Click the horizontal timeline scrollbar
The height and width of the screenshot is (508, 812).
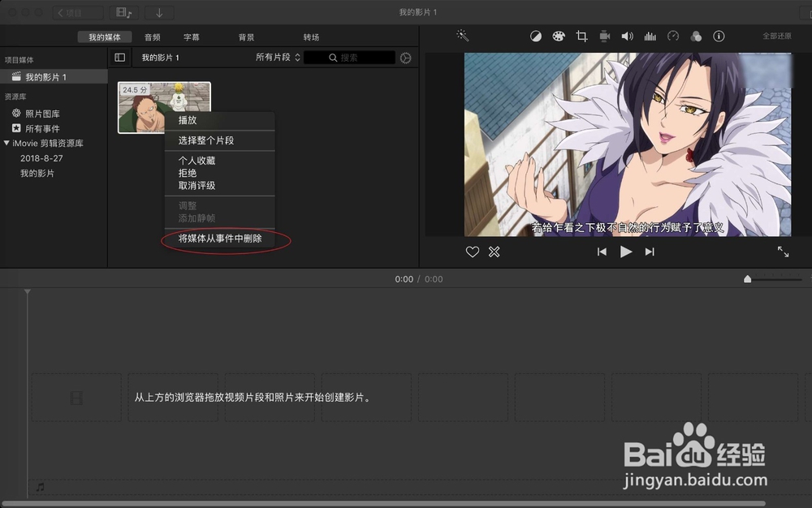[x=383, y=503]
